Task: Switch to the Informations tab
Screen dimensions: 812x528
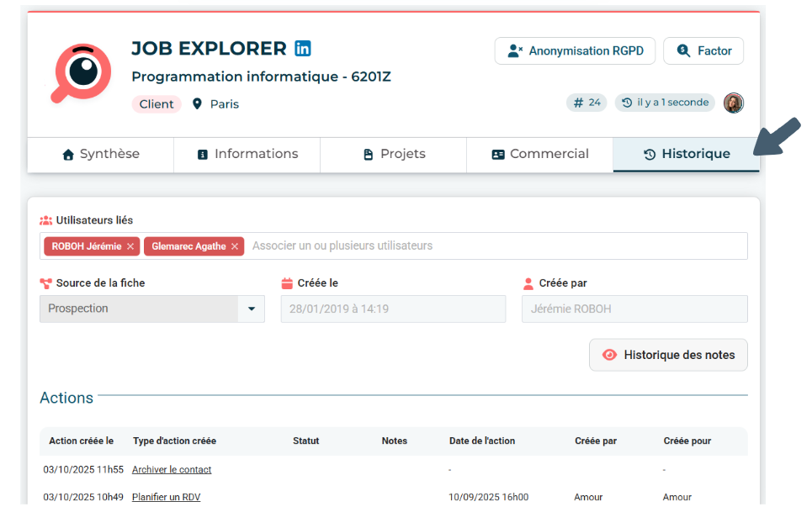Action: pyautogui.click(x=247, y=154)
